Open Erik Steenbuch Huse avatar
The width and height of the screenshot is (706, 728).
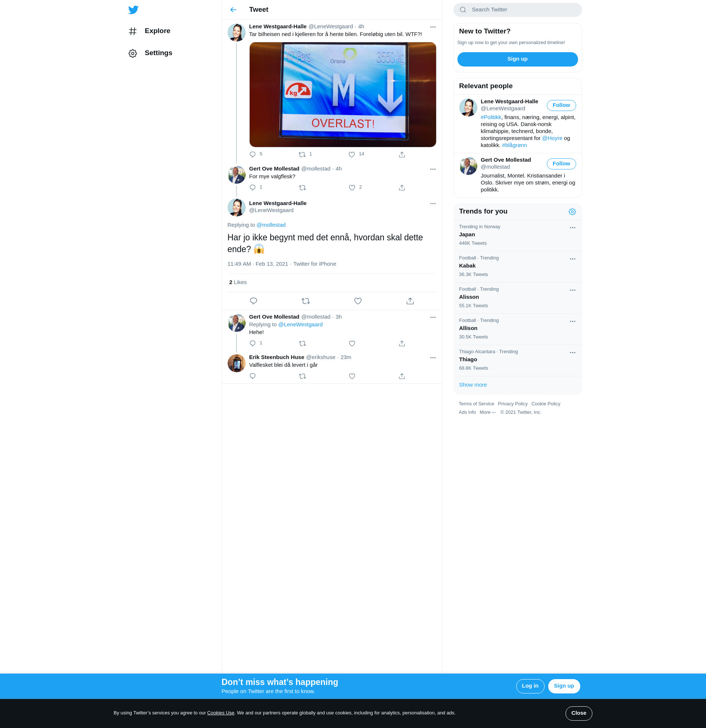[x=236, y=363]
